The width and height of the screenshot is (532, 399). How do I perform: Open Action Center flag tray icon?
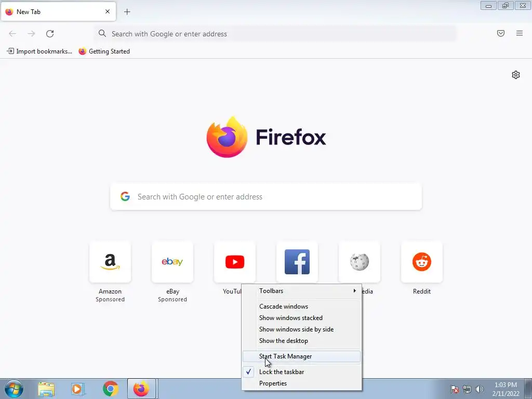[454, 389]
